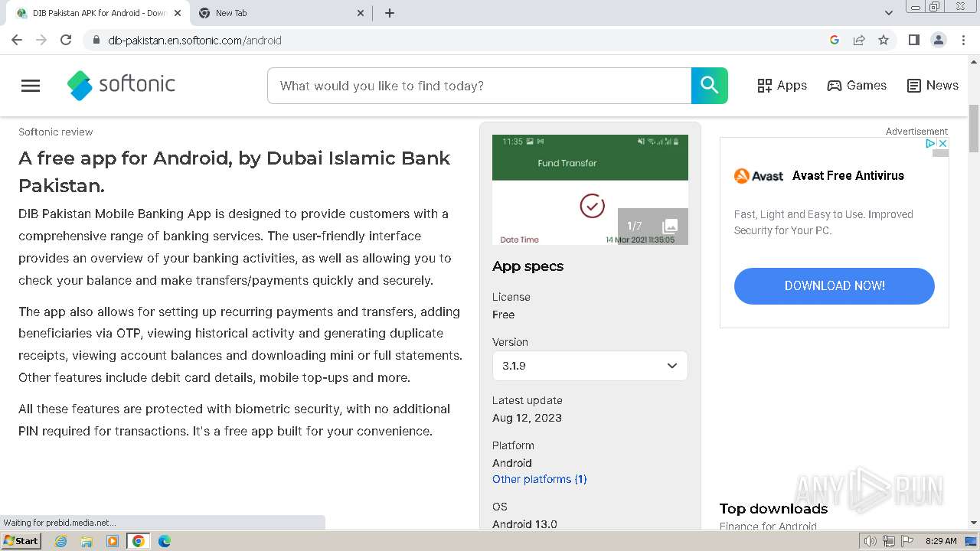The height and width of the screenshot is (551, 980).
Task: Click the 8:29 AM system clock
Action: click(x=941, y=541)
